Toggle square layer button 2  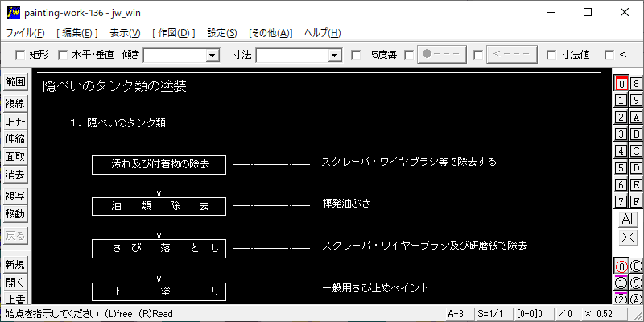click(621, 117)
